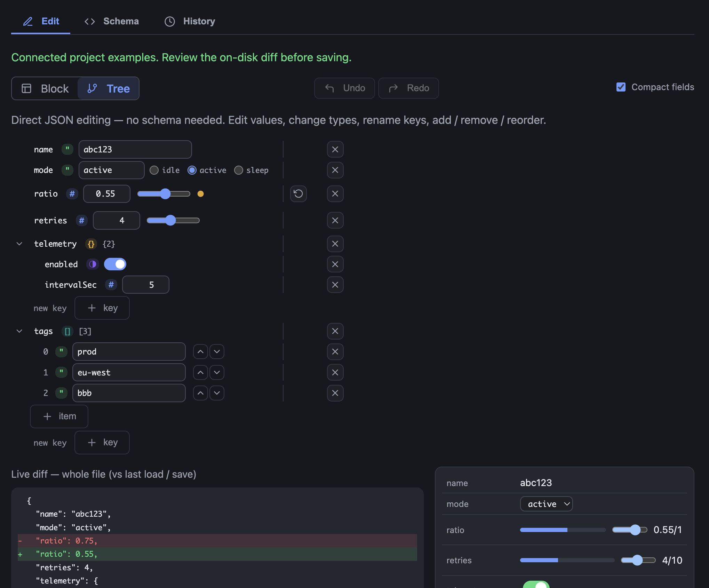The height and width of the screenshot is (588, 709).
Task: Edit the tag value eu-west
Action: (129, 373)
